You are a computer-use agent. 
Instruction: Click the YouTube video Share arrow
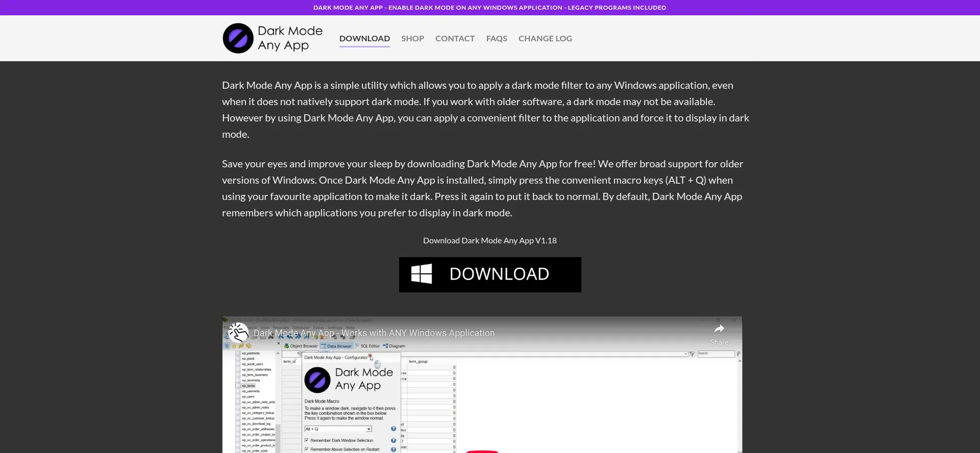click(x=719, y=329)
